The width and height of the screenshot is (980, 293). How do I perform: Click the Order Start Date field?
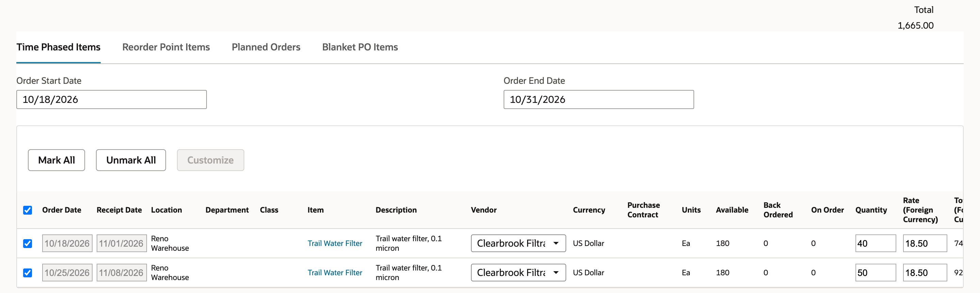tap(112, 99)
